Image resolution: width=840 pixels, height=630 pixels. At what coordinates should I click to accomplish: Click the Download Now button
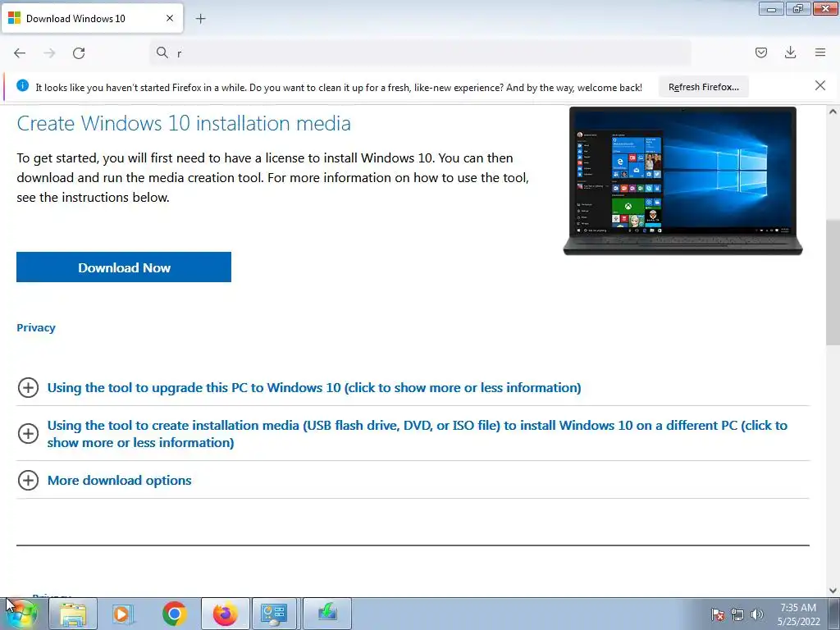(x=124, y=267)
